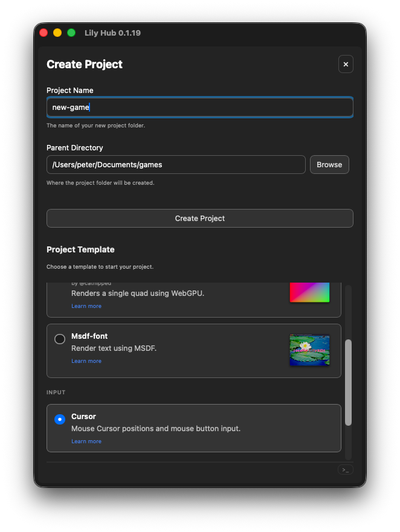The height and width of the screenshot is (532, 400).
Task: Select the Msdf-font template radio button
Action: pyautogui.click(x=60, y=339)
